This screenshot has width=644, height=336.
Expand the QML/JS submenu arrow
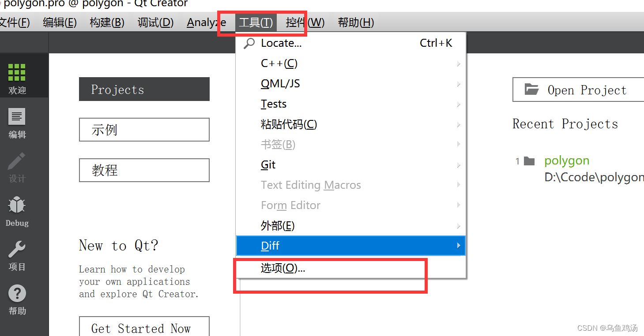(x=459, y=84)
